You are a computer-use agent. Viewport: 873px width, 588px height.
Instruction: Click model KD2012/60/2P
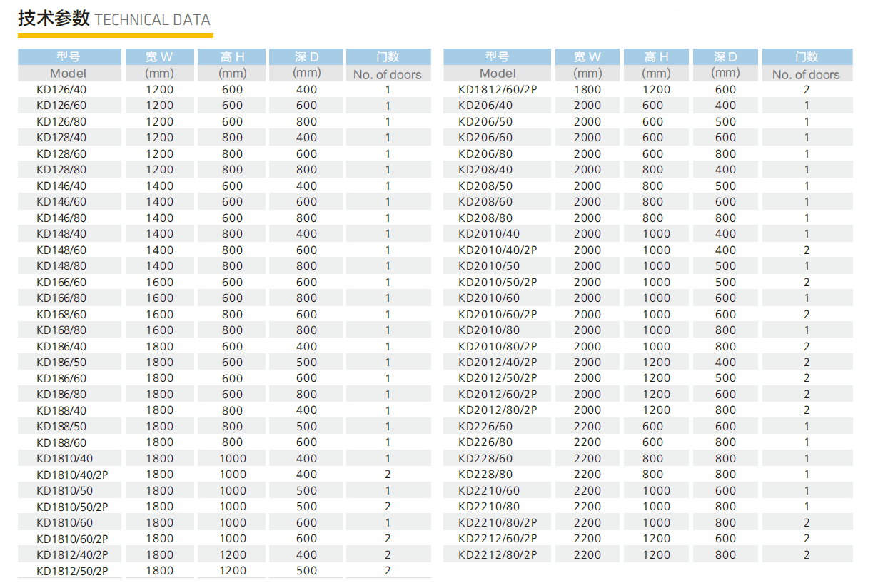(x=498, y=394)
